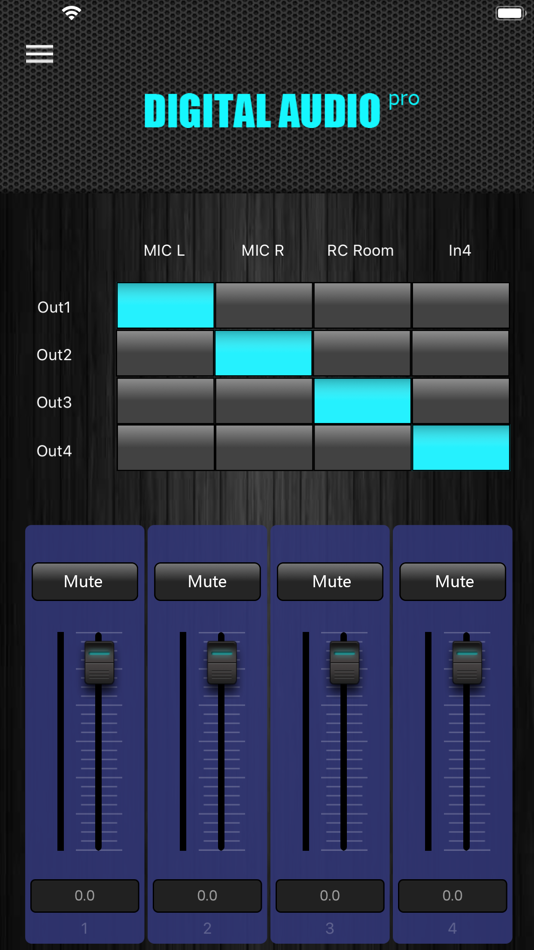Select channel 2 level value 0.0
534x950 pixels.
pos(207,896)
